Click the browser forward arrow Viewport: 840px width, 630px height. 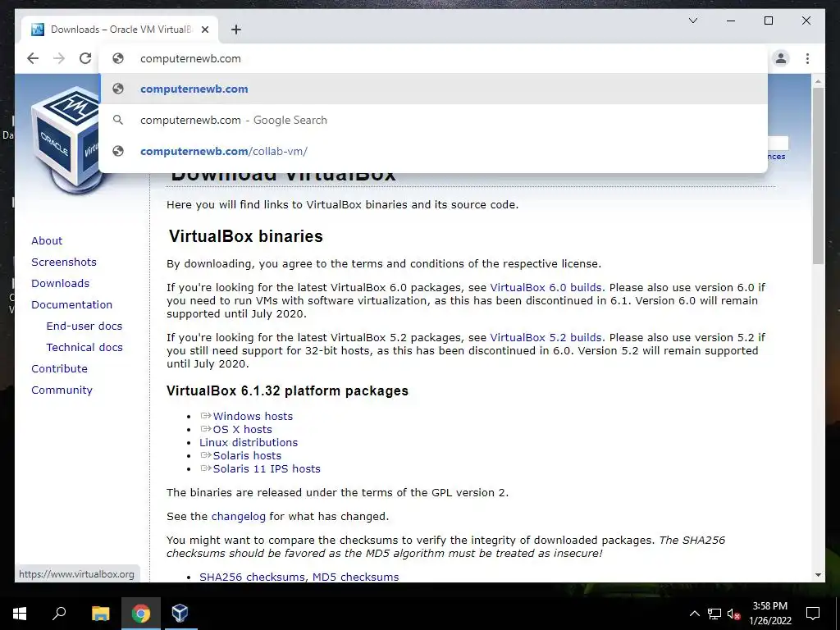(59, 58)
